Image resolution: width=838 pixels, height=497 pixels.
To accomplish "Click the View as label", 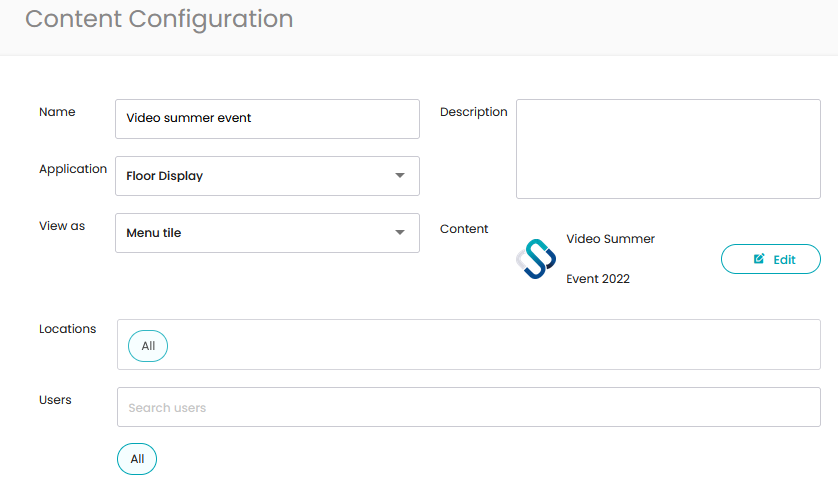I will (x=62, y=226).
